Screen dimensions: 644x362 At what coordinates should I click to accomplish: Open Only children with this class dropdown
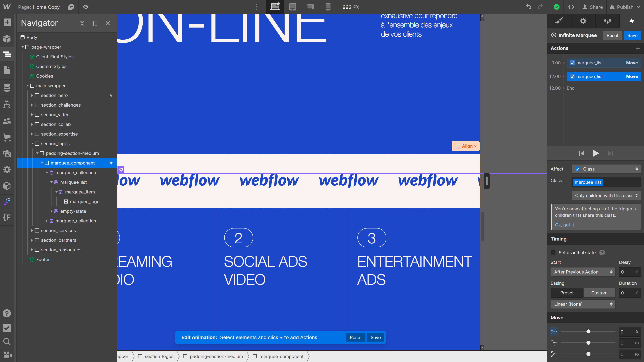point(607,195)
